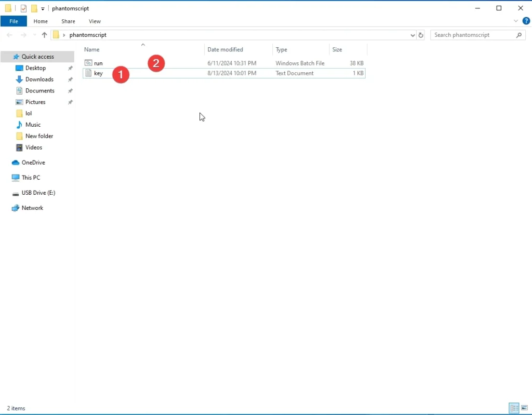Switch to the View ribbon tab
Image resolution: width=532 pixels, height=415 pixels.
[95, 21]
